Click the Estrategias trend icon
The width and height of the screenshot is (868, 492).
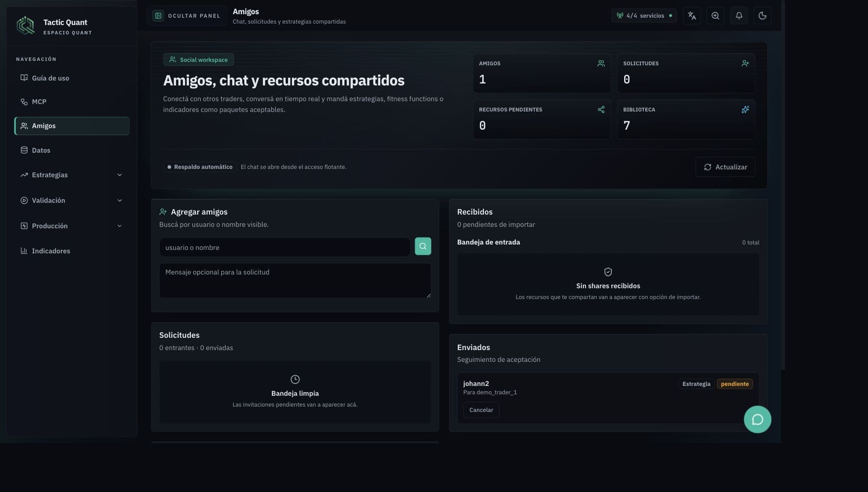pyautogui.click(x=24, y=175)
